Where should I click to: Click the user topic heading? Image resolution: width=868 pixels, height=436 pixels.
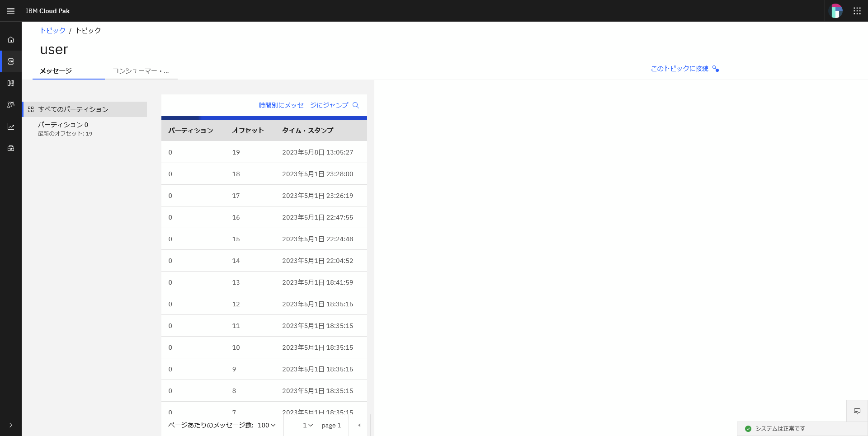click(x=54, y=49)
